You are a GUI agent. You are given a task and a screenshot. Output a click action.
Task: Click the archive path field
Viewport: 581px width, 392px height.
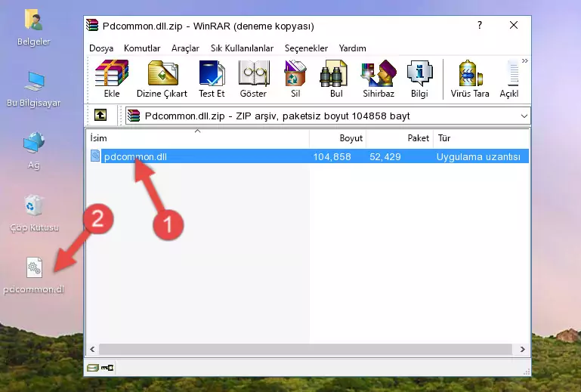coord(328,116)
